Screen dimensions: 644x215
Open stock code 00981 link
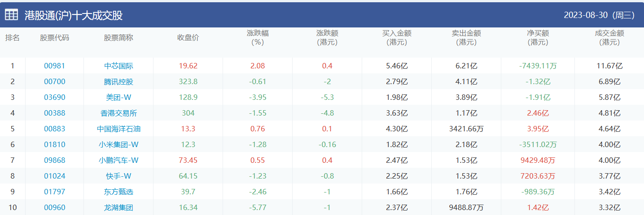(54, 66)
